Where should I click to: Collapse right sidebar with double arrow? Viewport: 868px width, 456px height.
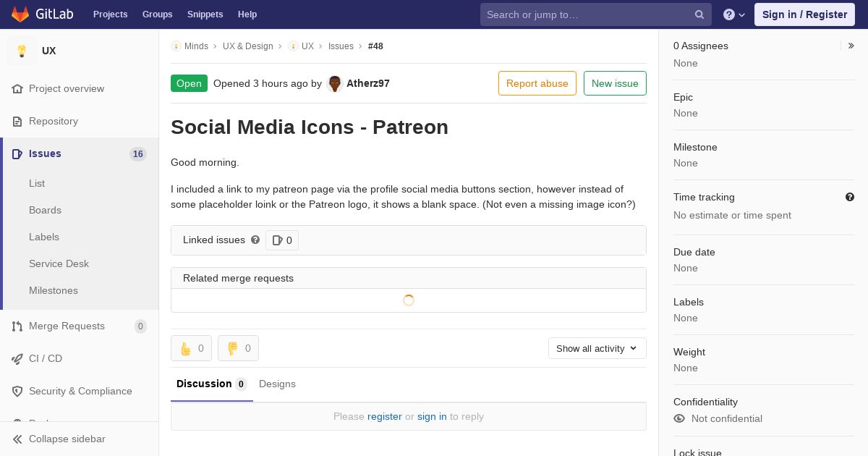click(851, 46)
